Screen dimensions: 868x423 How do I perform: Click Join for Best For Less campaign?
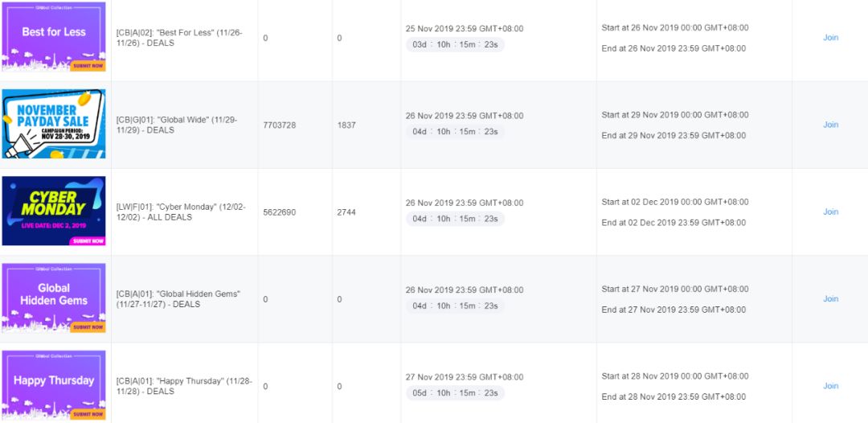tap(830, 38)
